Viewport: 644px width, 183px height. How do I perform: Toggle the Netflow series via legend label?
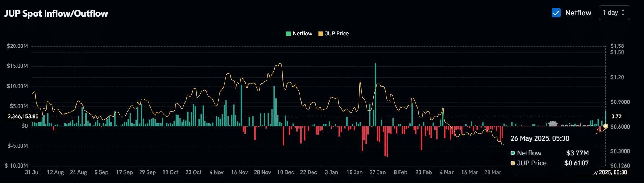(x=302, y=34)
